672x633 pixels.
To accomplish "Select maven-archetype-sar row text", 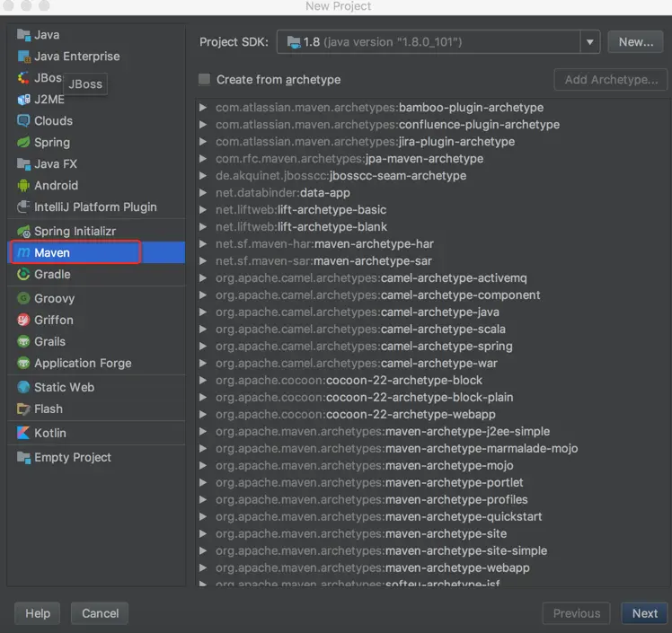I will tap(323, 260).
